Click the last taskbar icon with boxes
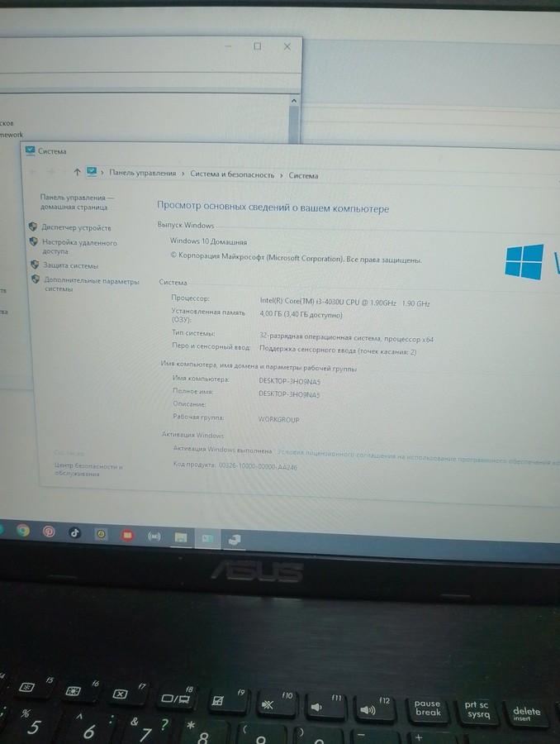This screenshot has width=560, height=744. [x=235, y=540]
